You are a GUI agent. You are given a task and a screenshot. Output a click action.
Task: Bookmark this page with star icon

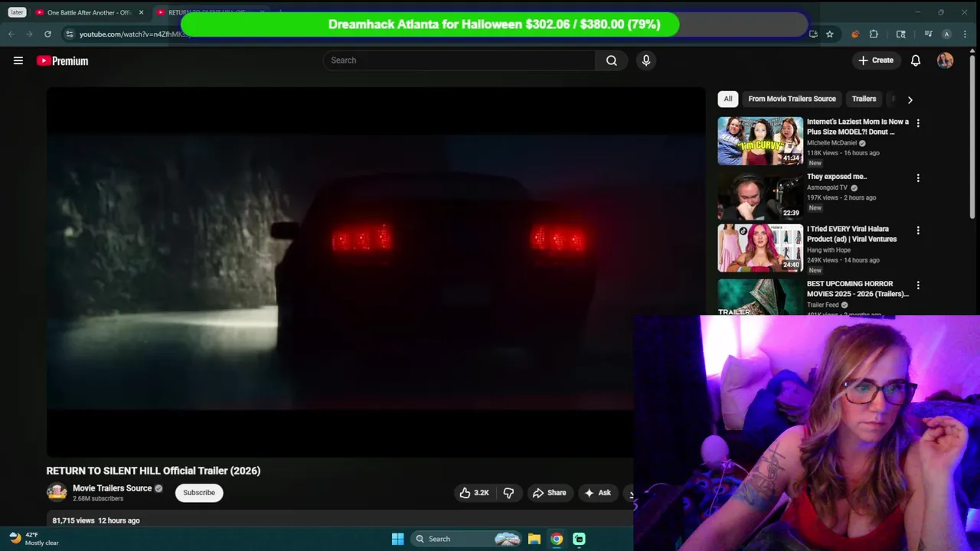point(830,34)
